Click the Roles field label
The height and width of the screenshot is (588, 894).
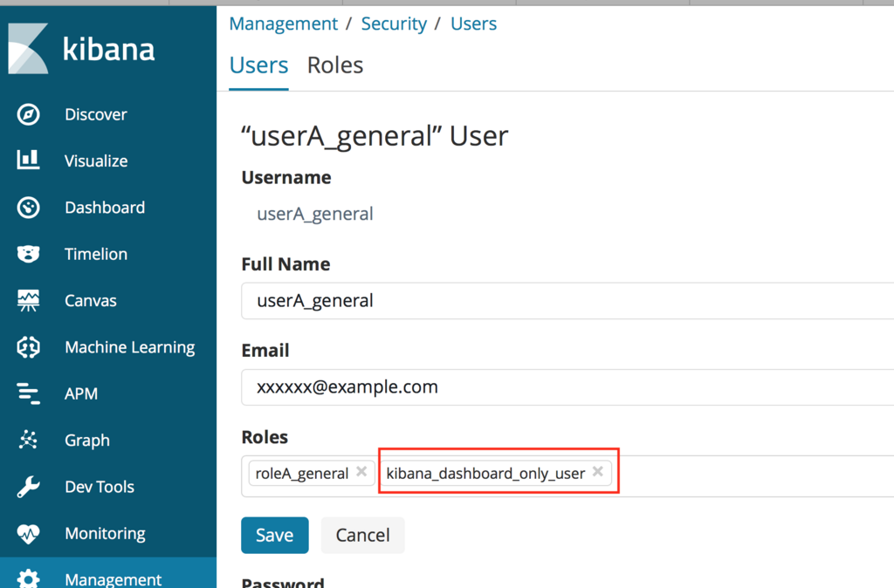click(265, 437)
